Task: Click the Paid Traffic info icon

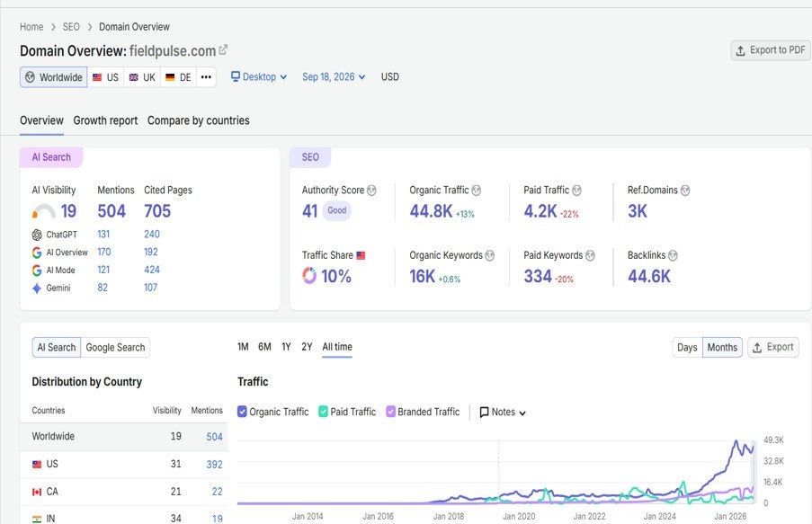Action: point(576,191)
